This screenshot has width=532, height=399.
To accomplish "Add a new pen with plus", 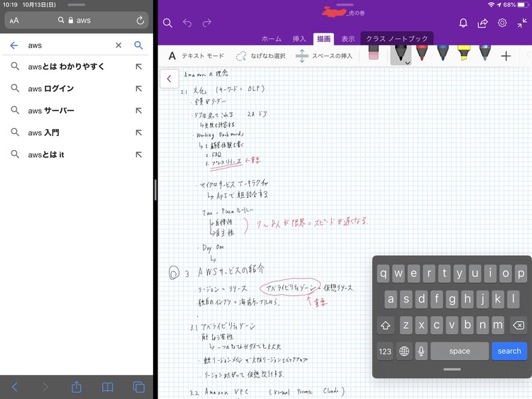I will tap(506, 56).
